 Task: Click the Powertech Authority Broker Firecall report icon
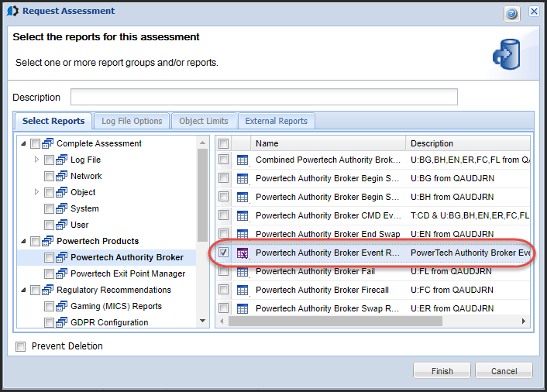coord(242,290)
